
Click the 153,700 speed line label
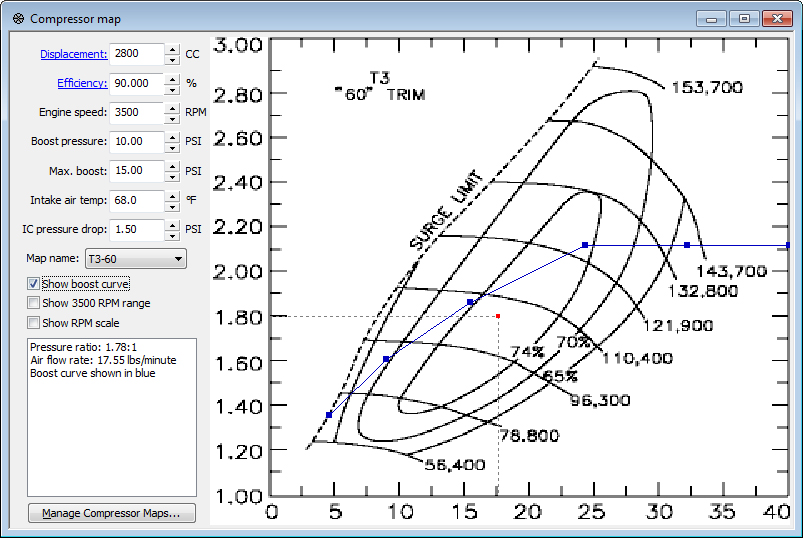point(707,88)
